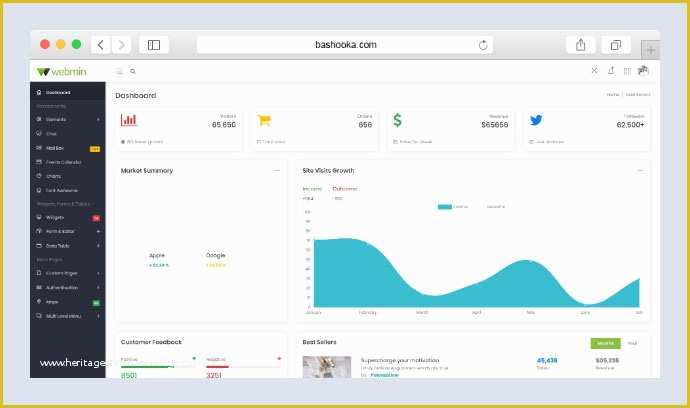Screen dimensions: 690x408
Task: Click the Google entry in Market Summary
Action: (x=216, y=260)
